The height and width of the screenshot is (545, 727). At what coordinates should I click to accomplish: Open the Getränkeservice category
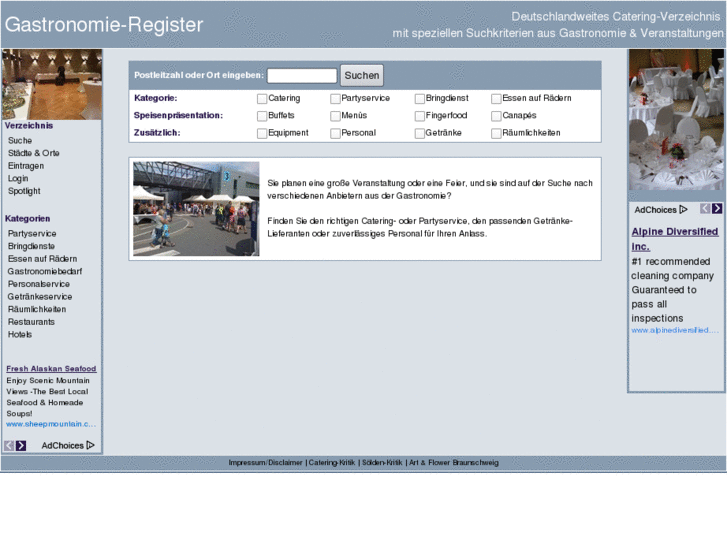point(39,296)
